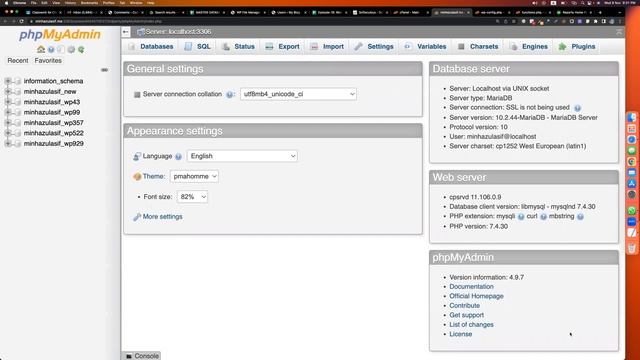Expand the minhazulasif_new database node
The height and width of the screenshot is (360, 640).
tap(8, 91)
